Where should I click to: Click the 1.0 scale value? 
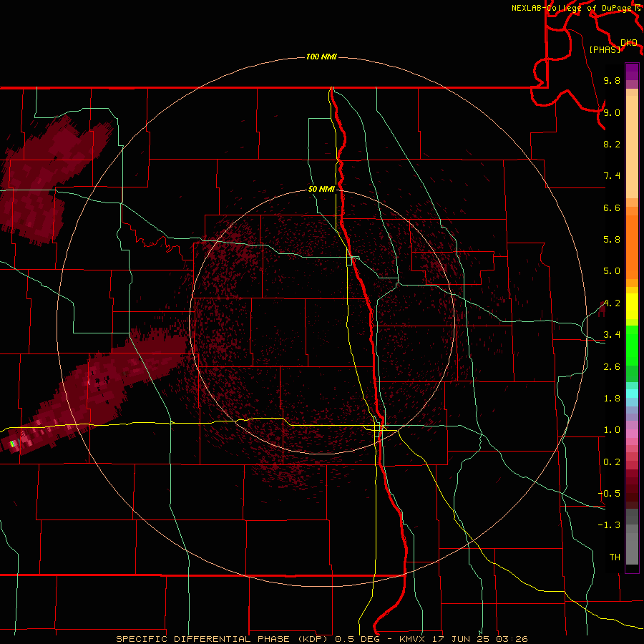pos(612,430)
